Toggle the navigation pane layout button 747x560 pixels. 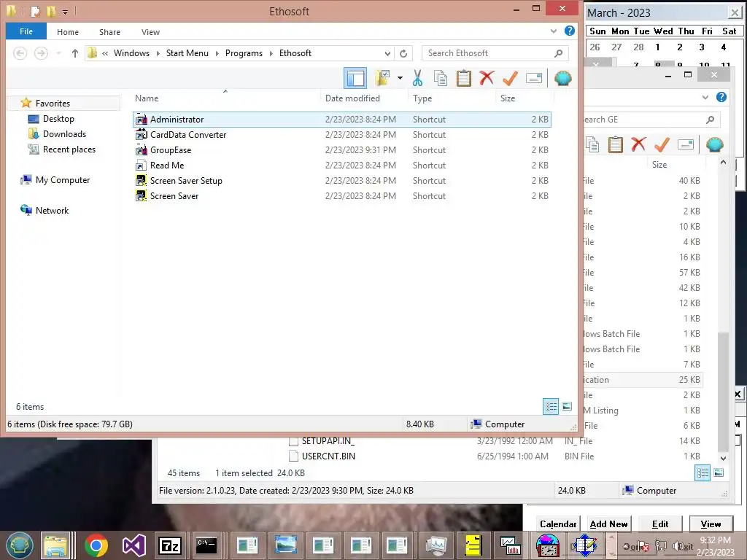[x=355, y=78]
